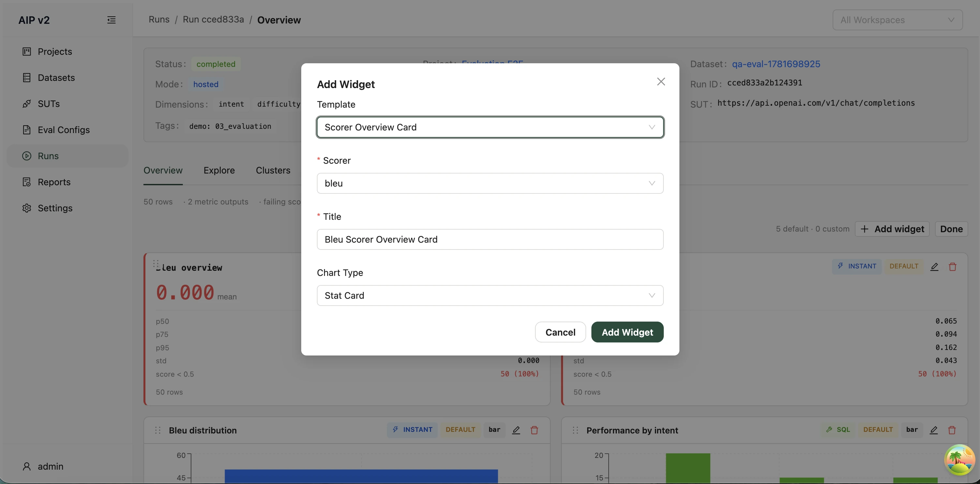Delete the top-right overview widget
The image size is (980, 484).
click(953, 267)
